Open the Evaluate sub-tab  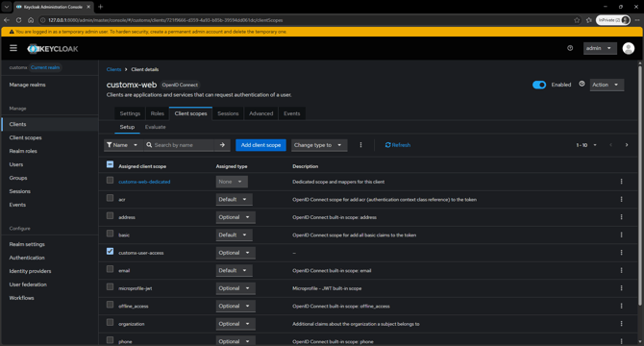(156, 127)
